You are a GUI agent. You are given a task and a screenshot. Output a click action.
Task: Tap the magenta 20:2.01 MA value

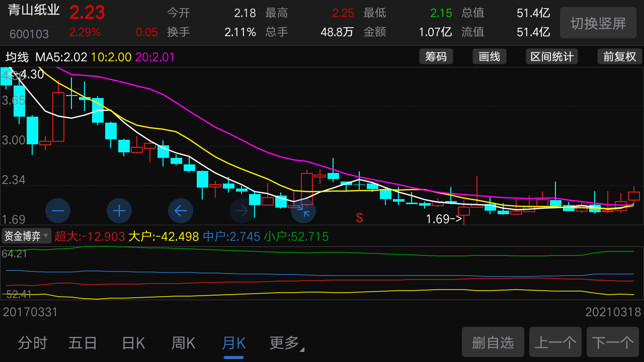pyautogui.click(x=155, y=57)
